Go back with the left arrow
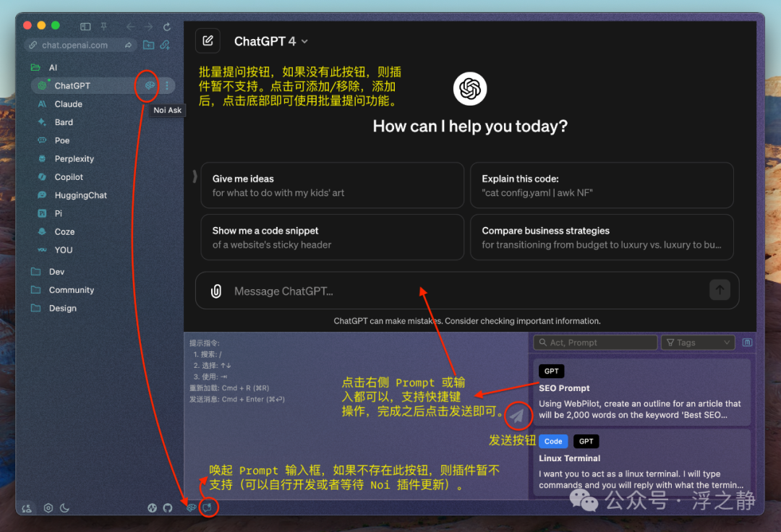781x532 pixels. coord(130,26)
